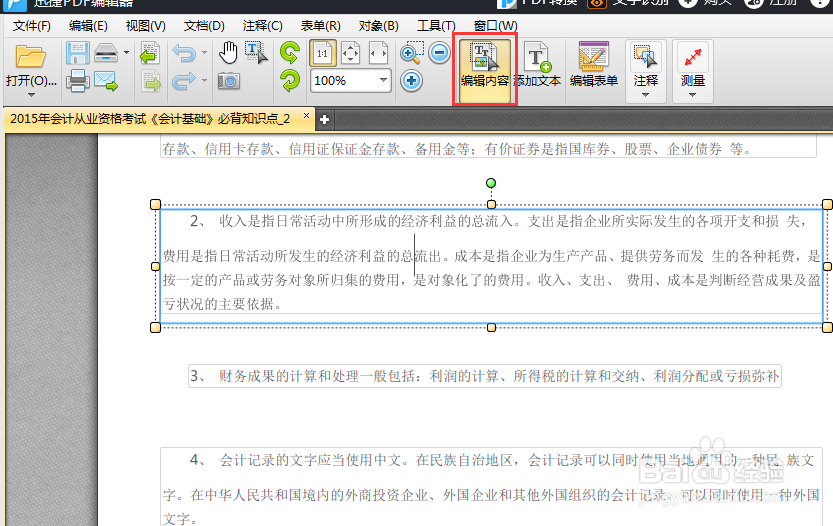This screenshot has height=526, width=833.
Task: Click the send by email icon
Action: pyautogui.click(x=106, y=81)
